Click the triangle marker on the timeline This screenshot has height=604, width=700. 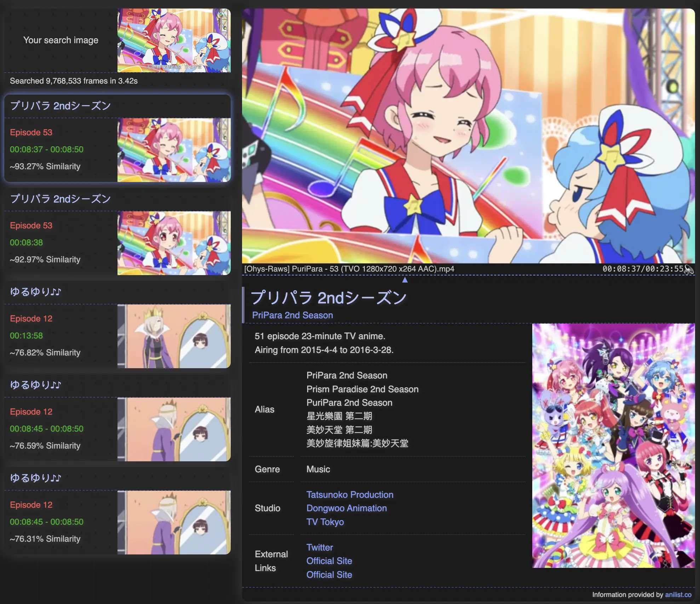pos(405,280)
